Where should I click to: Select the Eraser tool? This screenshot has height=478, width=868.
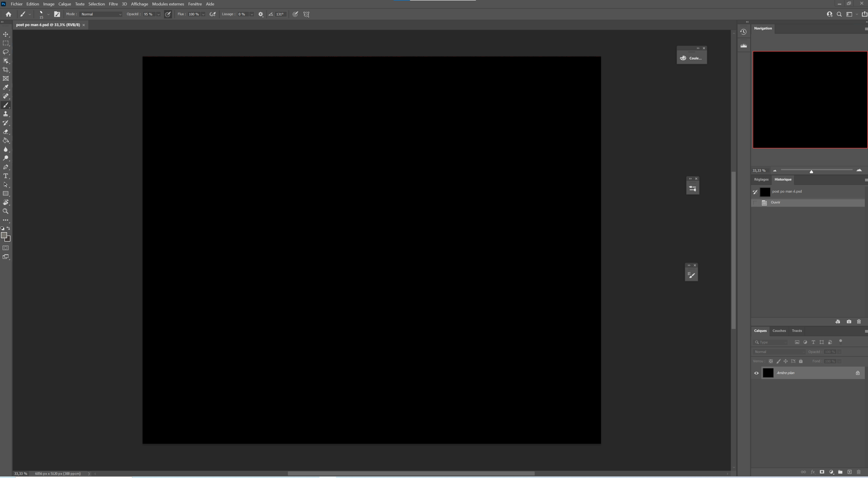click(x=6, y=132)
